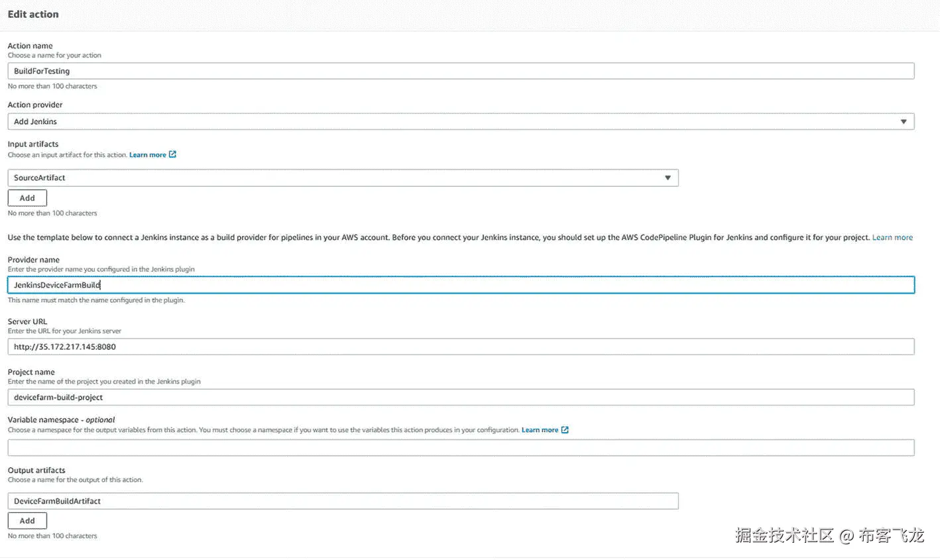
Task: Open Learn more link for variable namespace
Action: (x=540, y=430)
